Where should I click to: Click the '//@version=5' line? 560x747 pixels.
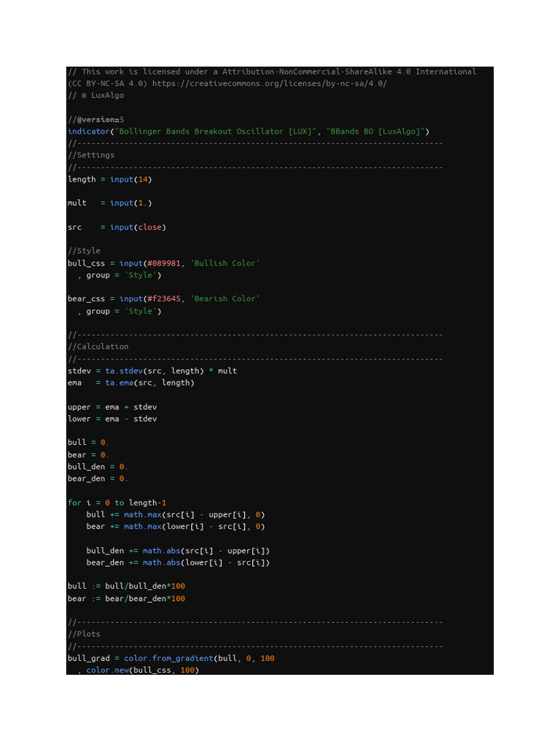(96, 120)
